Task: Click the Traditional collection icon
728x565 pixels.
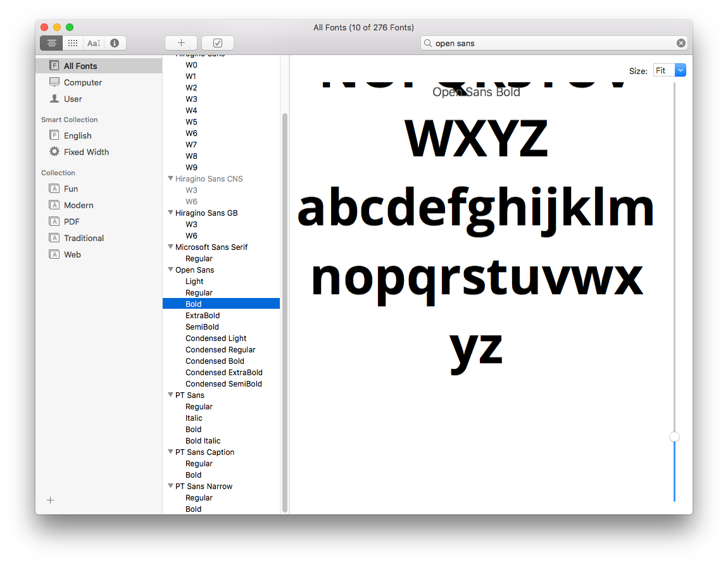Action: pos(54,238)
